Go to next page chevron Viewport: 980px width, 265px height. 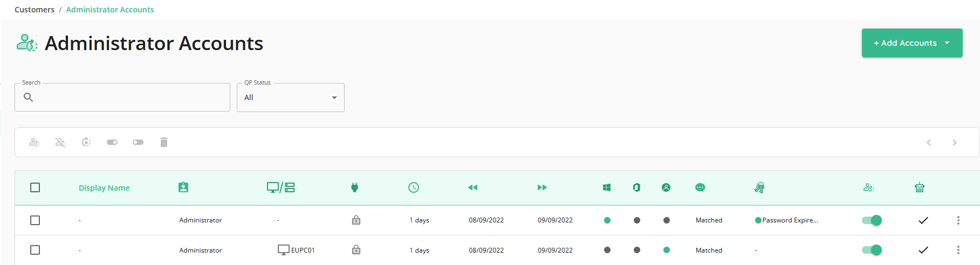[955, 143]
